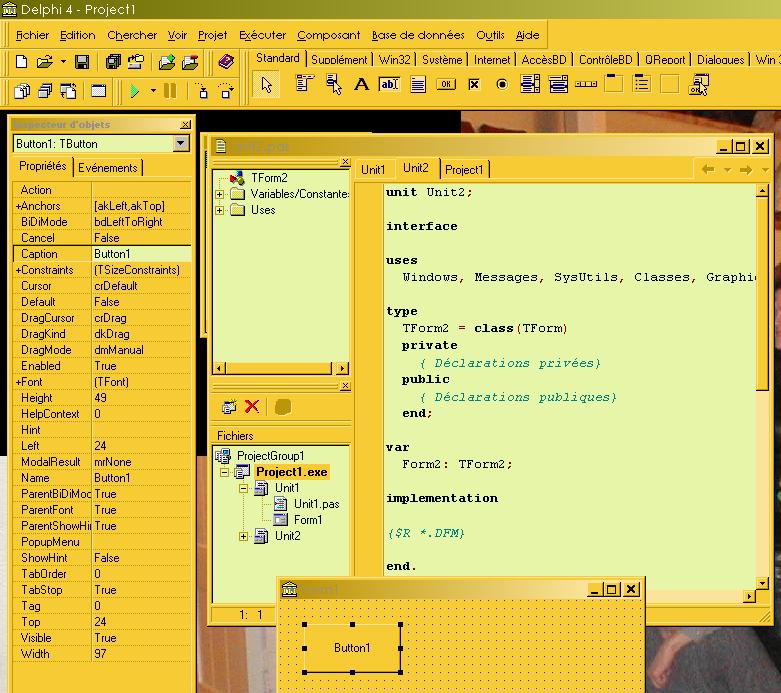Pick the GroupBox component from the palette
Screen dimensions: 781x693
click(614, 83)
